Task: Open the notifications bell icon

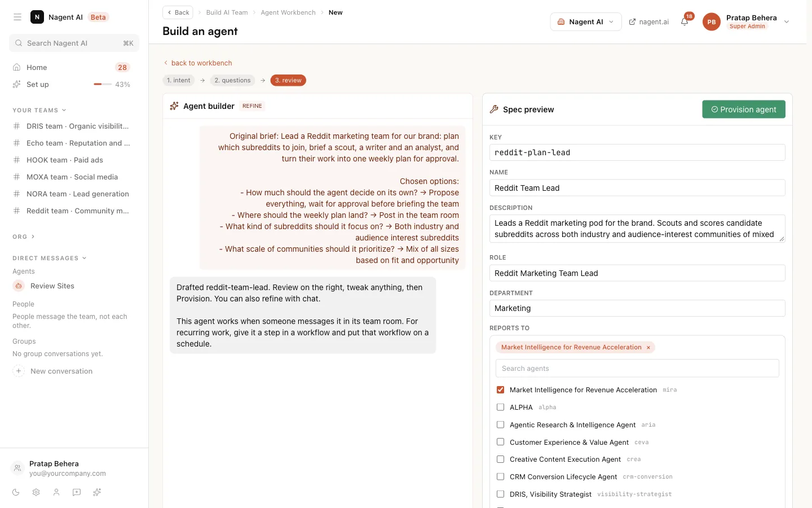Action: click(x=684, y=22)
